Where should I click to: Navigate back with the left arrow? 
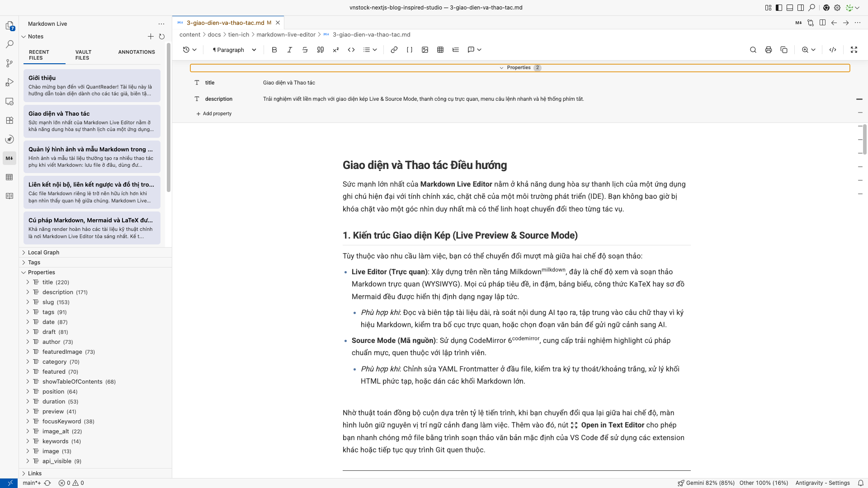(834, 23)
